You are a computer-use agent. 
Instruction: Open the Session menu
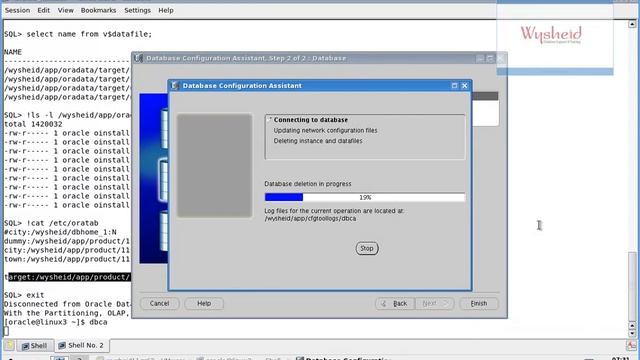(17, 10)
